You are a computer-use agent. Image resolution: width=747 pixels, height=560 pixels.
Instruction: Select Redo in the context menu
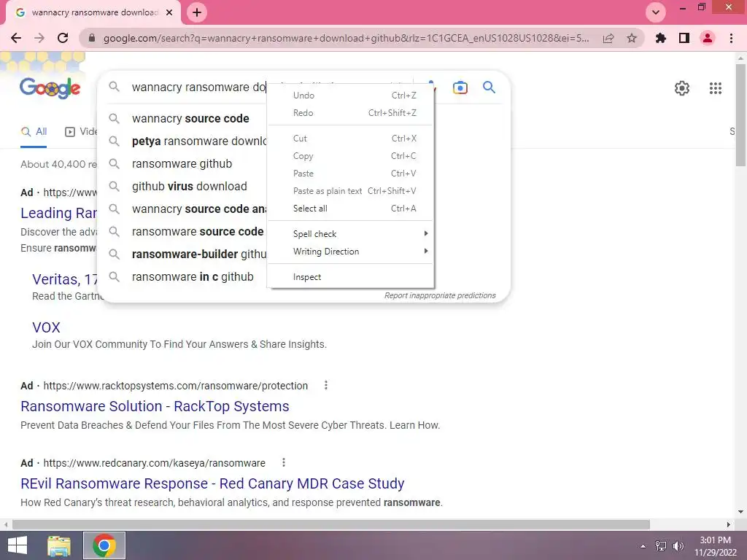point(351,113)
